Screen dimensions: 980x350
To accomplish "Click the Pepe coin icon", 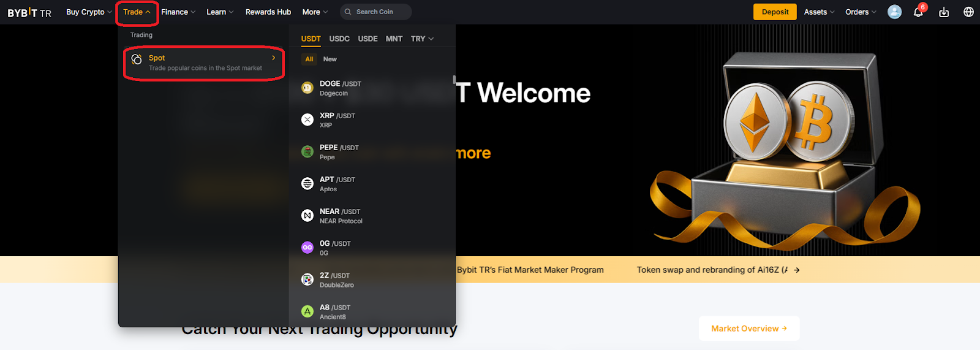I will tap(307, 151).
